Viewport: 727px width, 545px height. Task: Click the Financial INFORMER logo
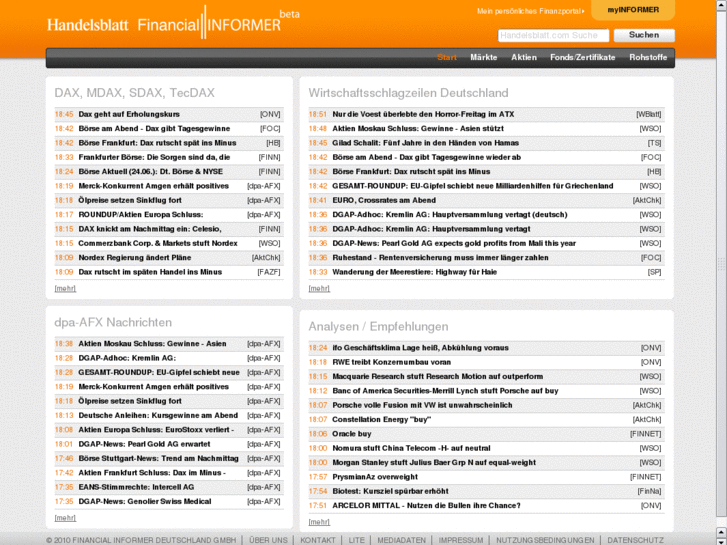click(218, 23)
